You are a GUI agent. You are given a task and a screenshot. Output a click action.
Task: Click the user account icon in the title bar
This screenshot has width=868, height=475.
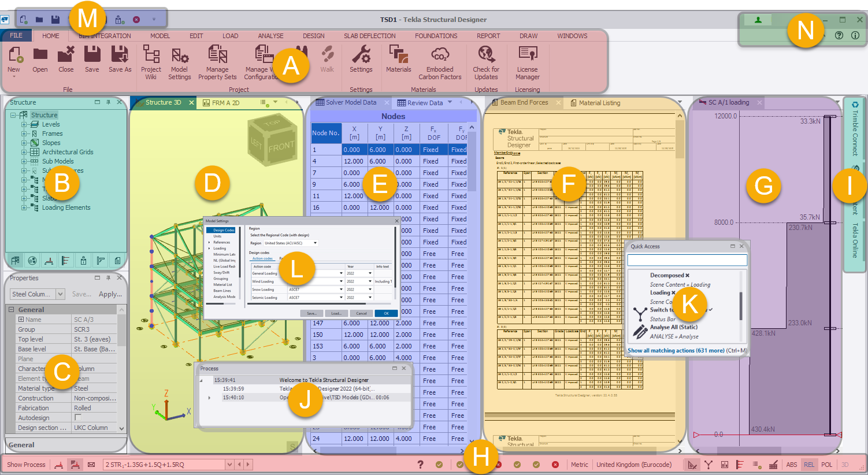click(x=758, y=20)
